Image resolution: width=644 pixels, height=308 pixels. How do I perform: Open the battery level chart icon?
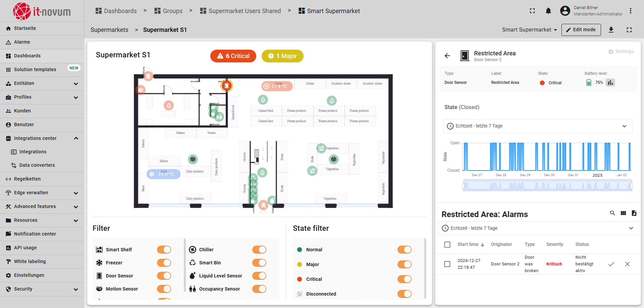coord(610,83)
